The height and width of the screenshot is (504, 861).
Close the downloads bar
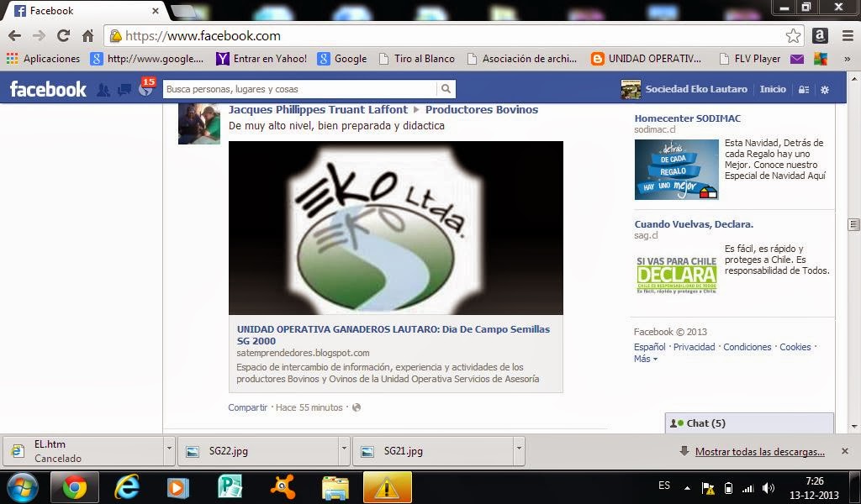[844, 451]
